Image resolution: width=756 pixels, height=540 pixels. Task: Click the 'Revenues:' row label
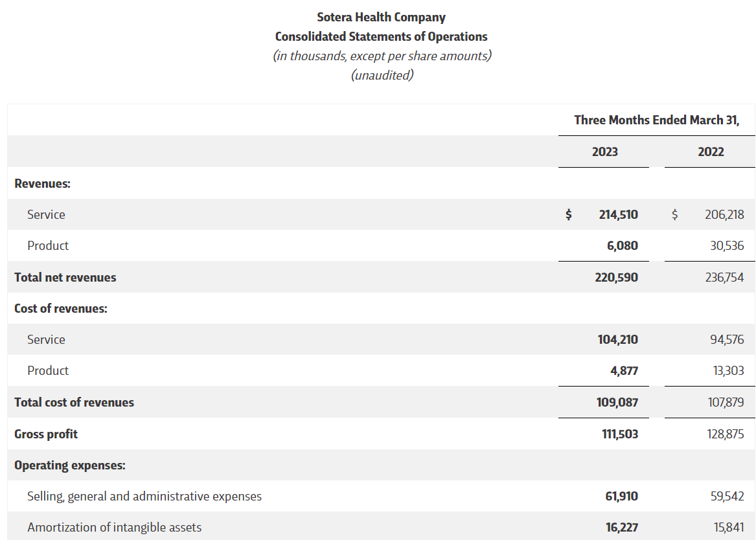tap(42, 183)
